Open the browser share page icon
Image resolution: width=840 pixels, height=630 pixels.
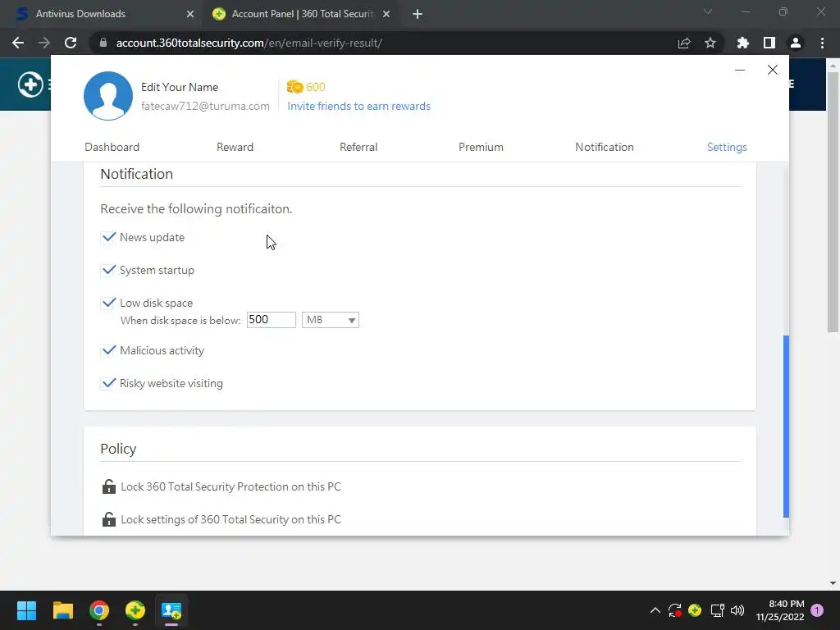click(x=684, y=43)
